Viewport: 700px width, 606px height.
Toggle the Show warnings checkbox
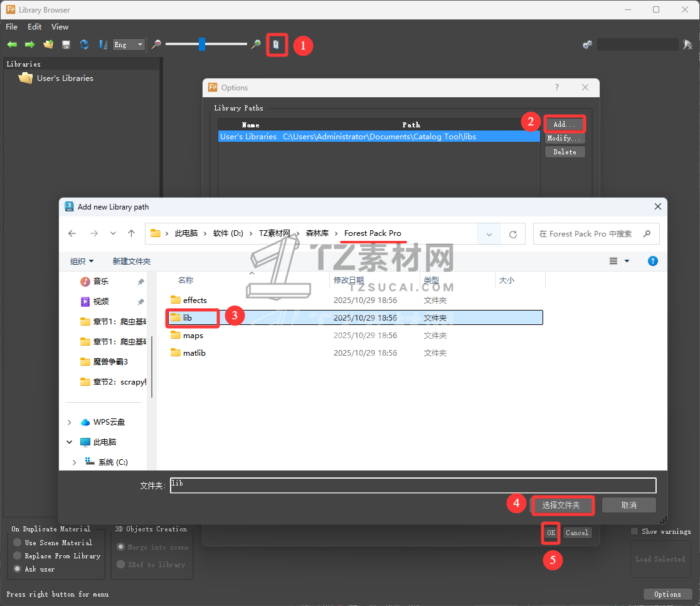click(634, 531)
